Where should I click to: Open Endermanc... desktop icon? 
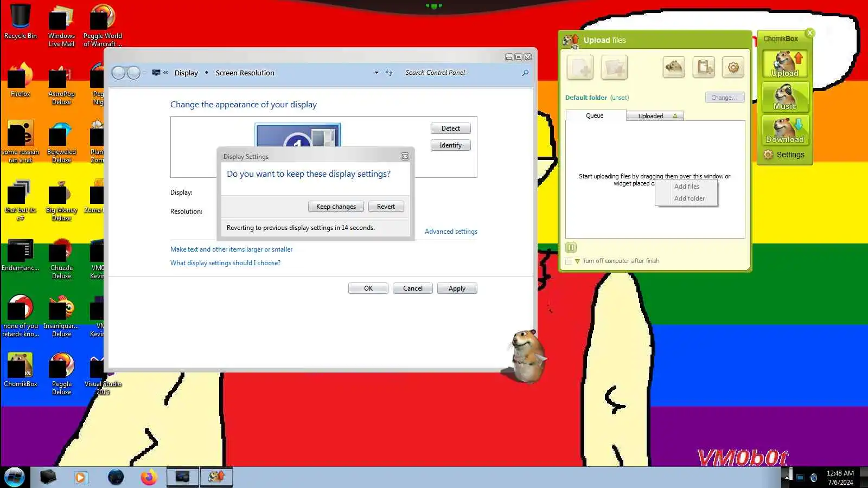point(20,254)
